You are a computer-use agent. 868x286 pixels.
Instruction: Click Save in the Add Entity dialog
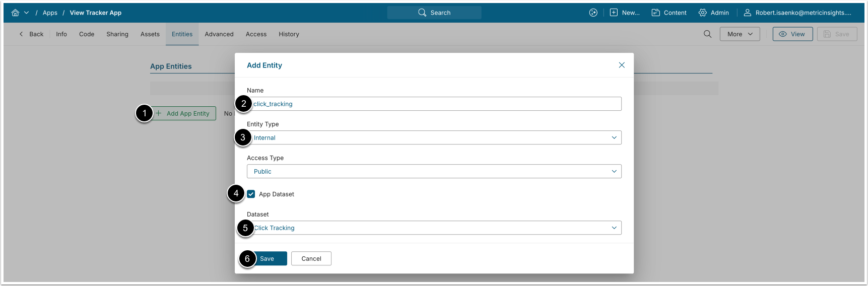267,258
